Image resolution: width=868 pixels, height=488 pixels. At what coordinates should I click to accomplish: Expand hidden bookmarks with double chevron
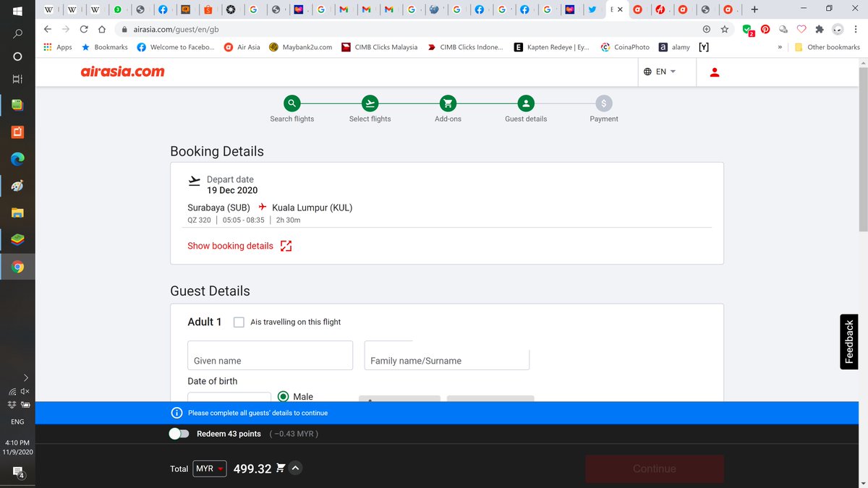pyautogui.click(x=780, y=47)
